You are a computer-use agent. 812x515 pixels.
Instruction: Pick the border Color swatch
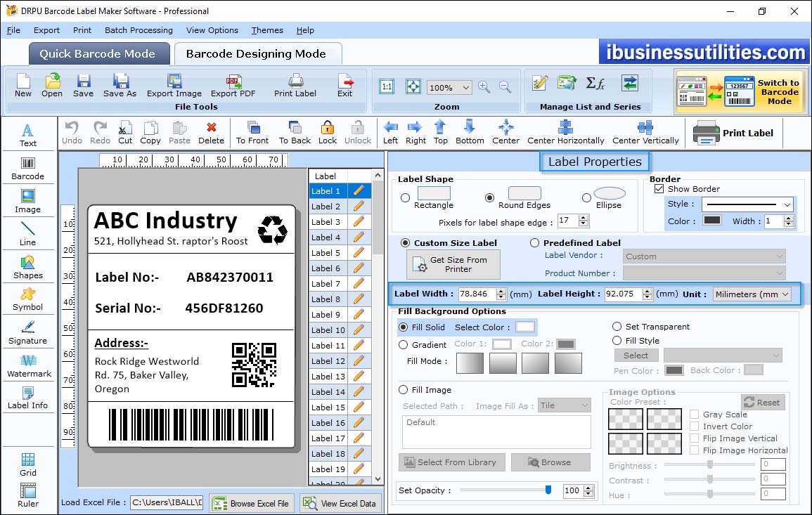point(711,220)
